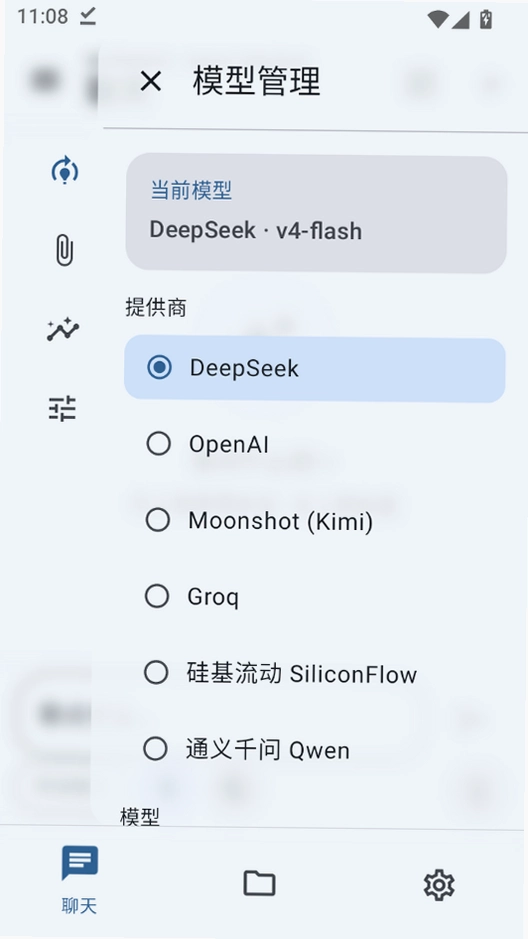Open settings gear in bottom bar

pos(439,885)
